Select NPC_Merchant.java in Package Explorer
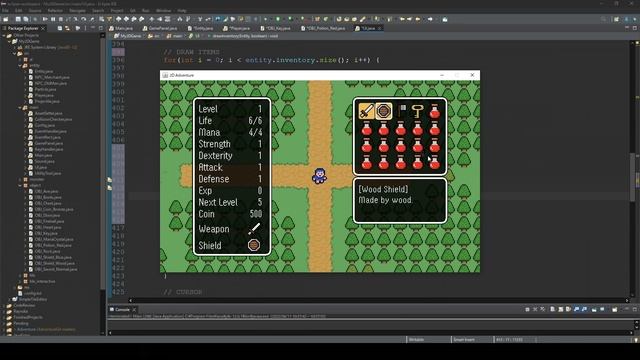Image resolution: width=640 pixels, height=360 pixels. pyautogui.click(x=52, y=77)
